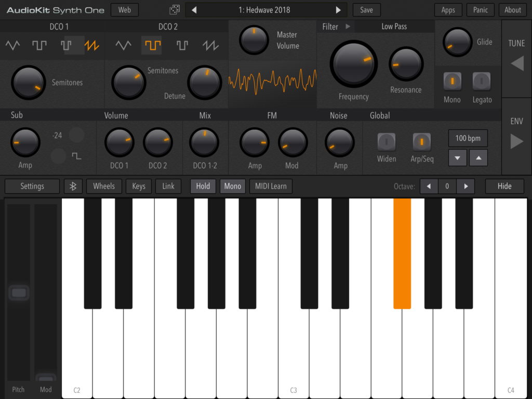Decrease the octave with the left arrow
This screenshot has height=399, width=532.
click(429, 186)
